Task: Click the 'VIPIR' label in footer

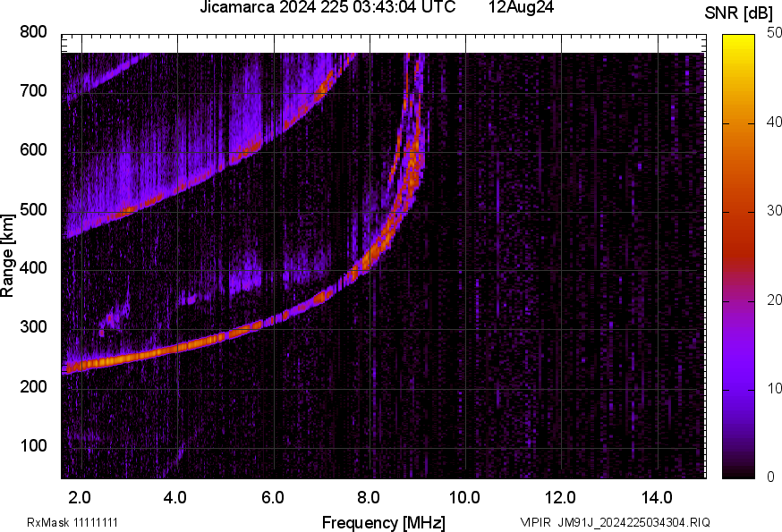Action: tap(536, 522)
